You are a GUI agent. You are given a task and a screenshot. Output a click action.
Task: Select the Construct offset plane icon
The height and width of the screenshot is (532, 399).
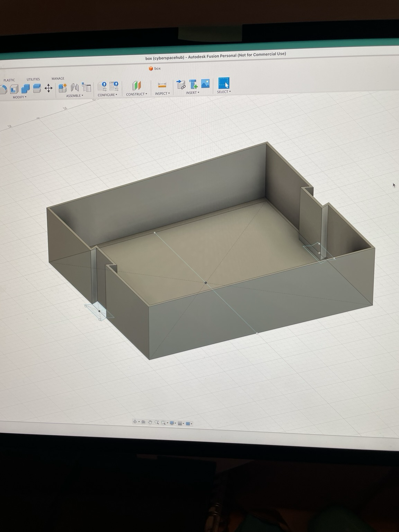tap(137, 86)
